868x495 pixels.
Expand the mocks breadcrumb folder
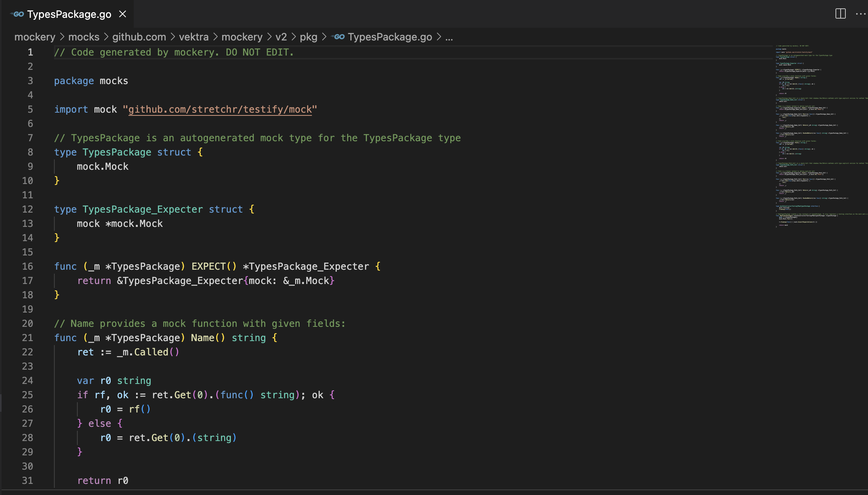[84, 37]
